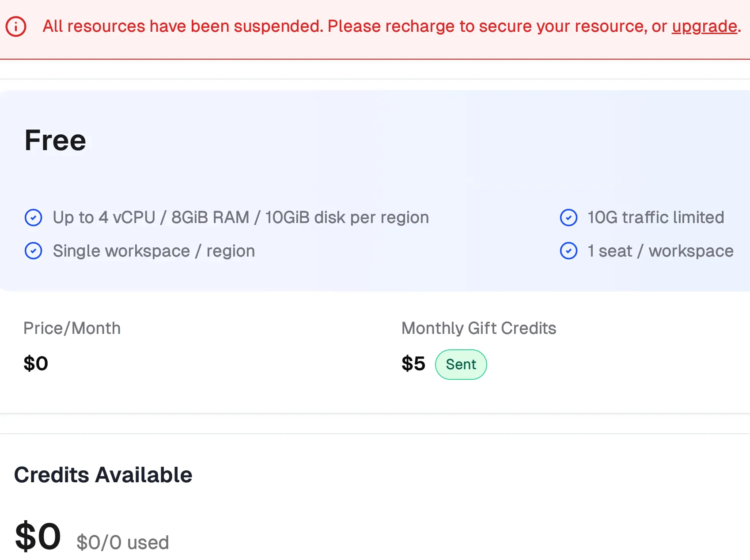Viewport: 750px width, 560px height.
Task: Click the check icon next to 1 seat
Action: (x=568, y=251)
